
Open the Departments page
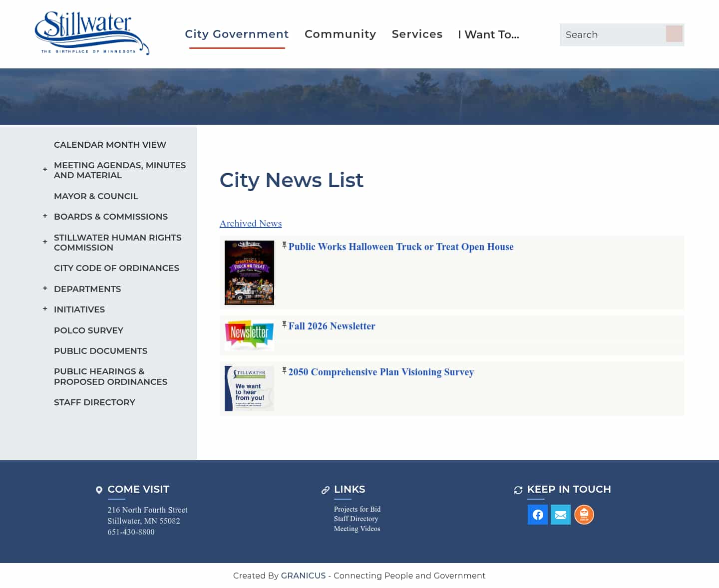tap(87, 289)
